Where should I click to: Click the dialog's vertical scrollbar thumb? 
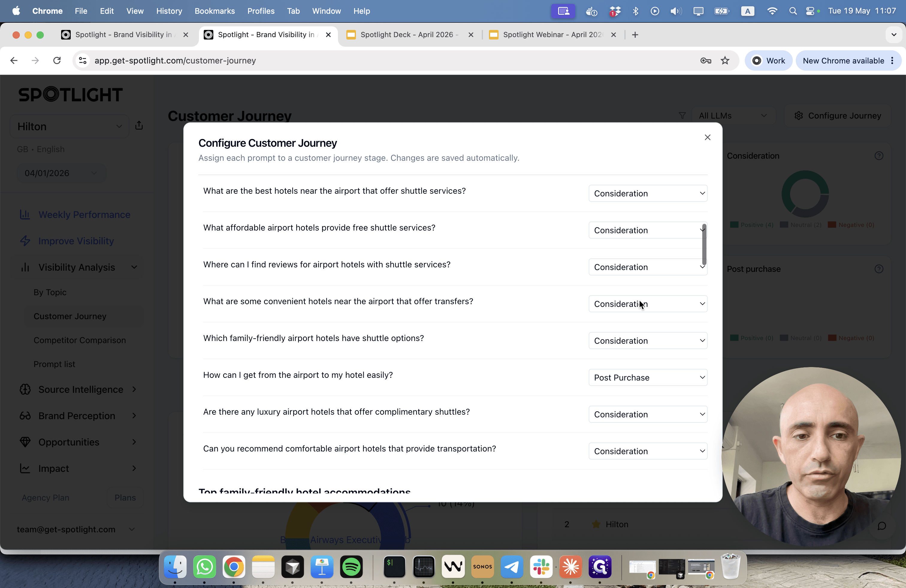pos(704,244)
